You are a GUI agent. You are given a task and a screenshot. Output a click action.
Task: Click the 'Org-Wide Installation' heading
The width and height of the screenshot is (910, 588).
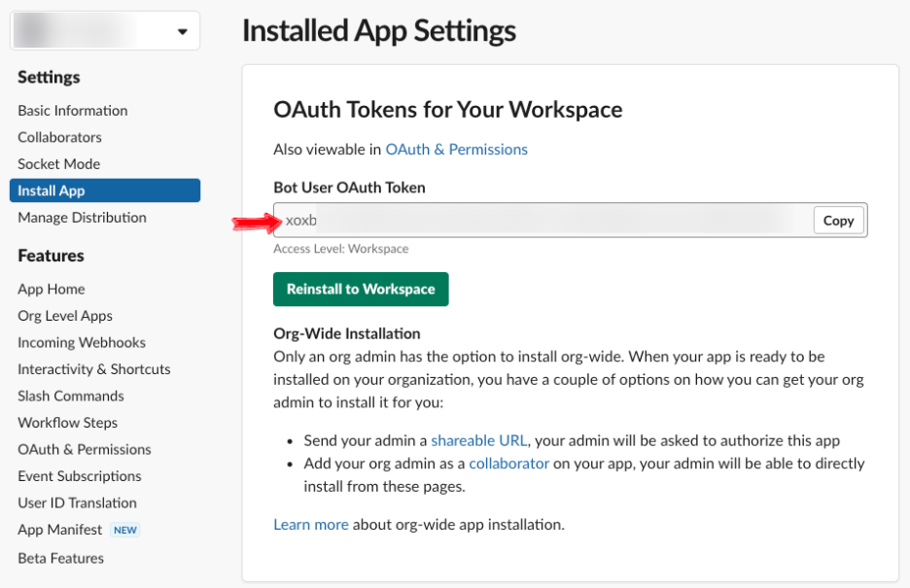click(346, 334)
